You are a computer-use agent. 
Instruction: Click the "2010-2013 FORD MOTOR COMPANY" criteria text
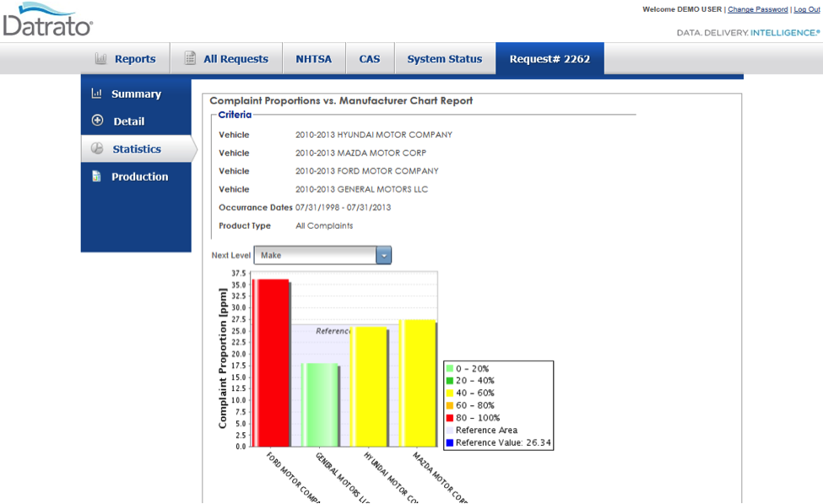[367, 171]
